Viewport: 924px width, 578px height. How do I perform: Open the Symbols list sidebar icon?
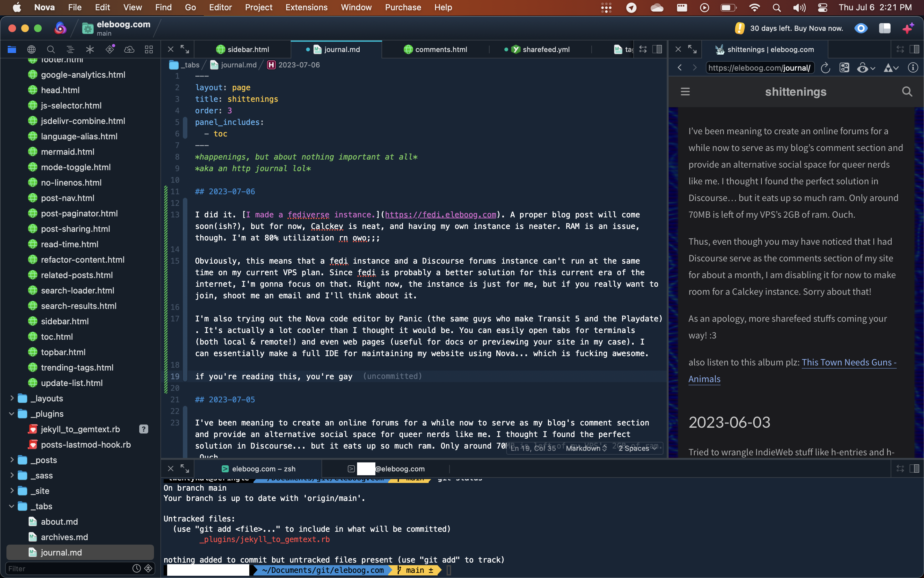(70, 49)
